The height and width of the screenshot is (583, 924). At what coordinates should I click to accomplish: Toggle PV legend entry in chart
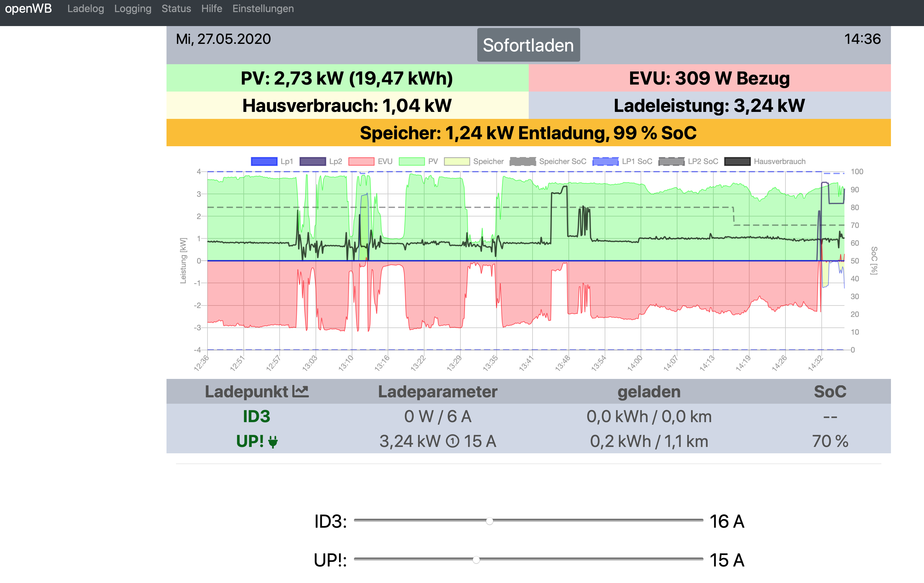click(411, 161)
